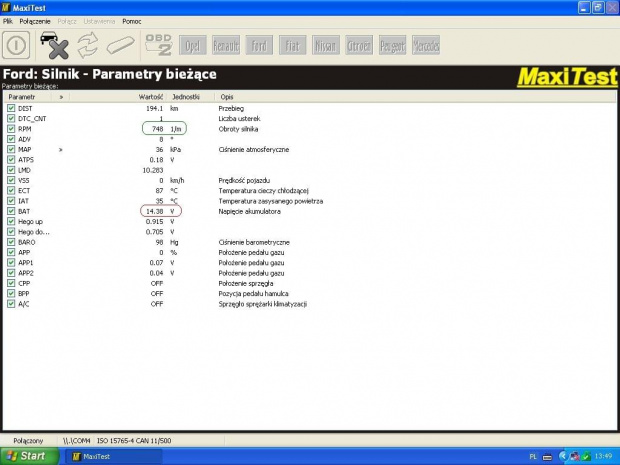Click the » column header

pos(61,97)
